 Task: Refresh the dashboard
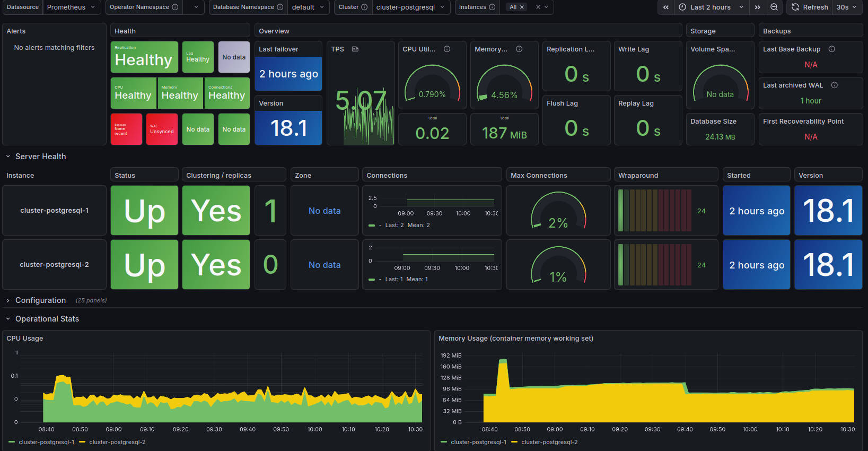(810, 7)
